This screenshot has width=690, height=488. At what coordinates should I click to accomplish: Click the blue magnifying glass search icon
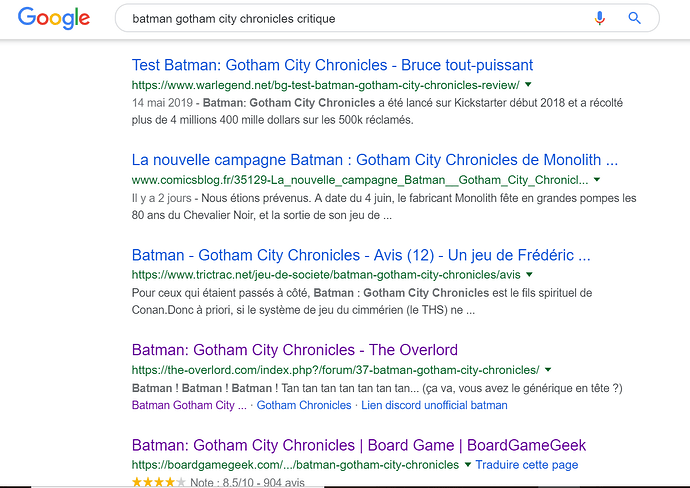point(634,18)
